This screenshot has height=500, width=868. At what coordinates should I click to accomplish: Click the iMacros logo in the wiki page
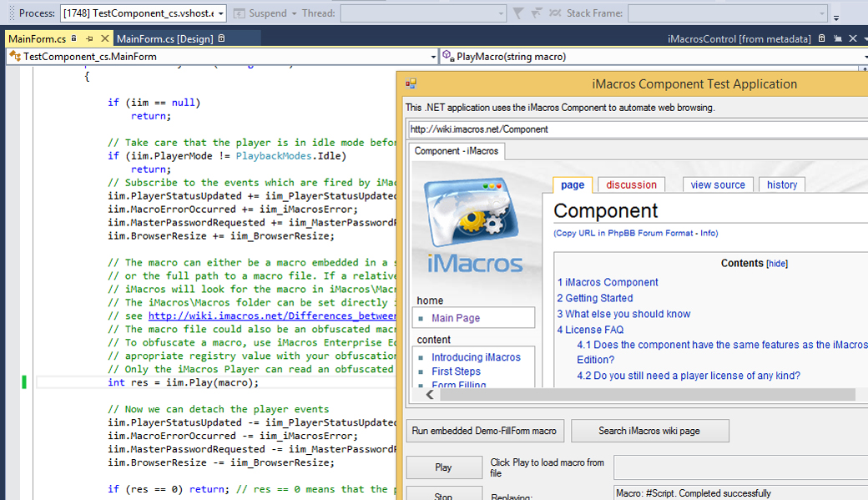click(474, 225)
